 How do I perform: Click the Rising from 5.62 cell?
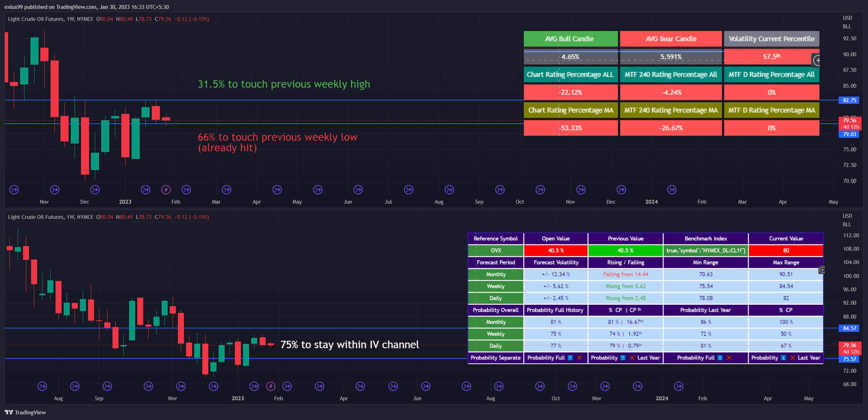click(x=625, y=286)
